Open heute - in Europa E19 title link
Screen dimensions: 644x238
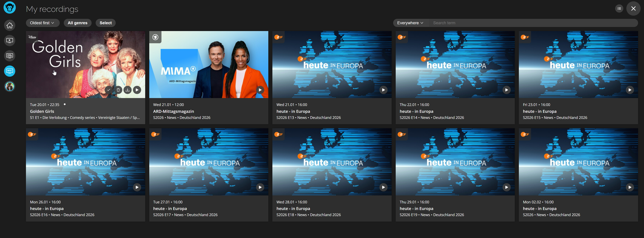pyautogui.click(x=416, y=208)
